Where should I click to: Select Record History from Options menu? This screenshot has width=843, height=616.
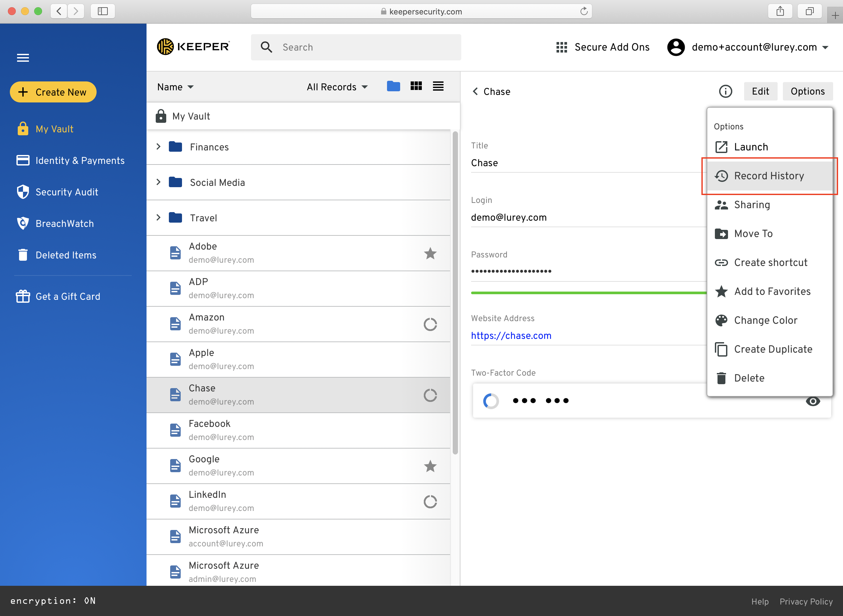[770, 176]
